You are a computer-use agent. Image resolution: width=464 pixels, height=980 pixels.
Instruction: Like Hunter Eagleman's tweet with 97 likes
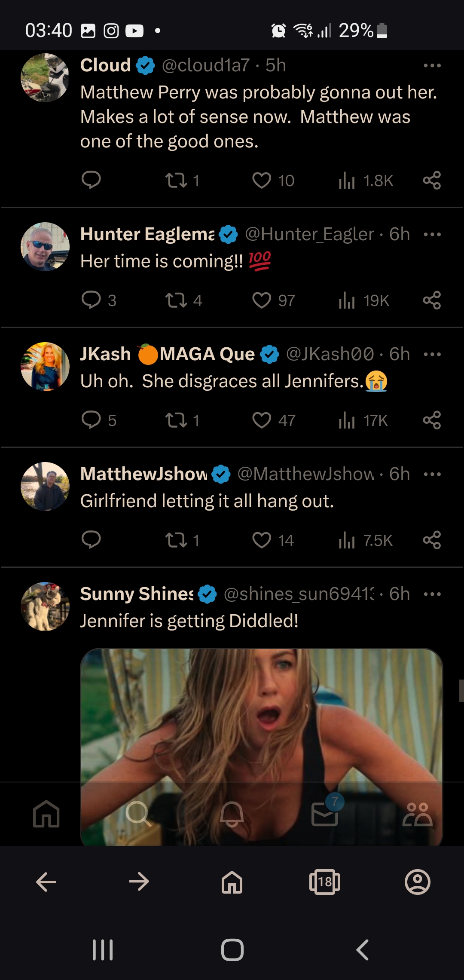[262, 300]
